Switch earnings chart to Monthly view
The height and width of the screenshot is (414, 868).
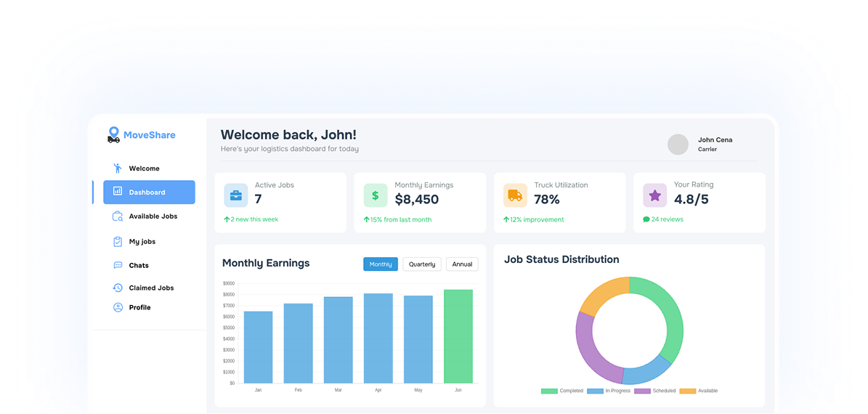381,264
